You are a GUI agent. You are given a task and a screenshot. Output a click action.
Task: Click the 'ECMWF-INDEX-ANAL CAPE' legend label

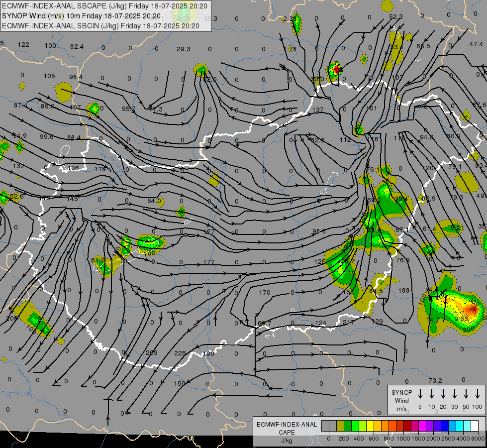287,428
